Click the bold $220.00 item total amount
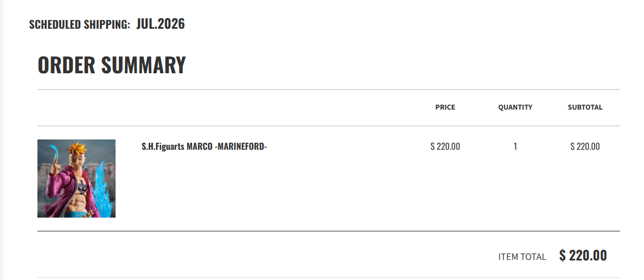 [583, 256]
